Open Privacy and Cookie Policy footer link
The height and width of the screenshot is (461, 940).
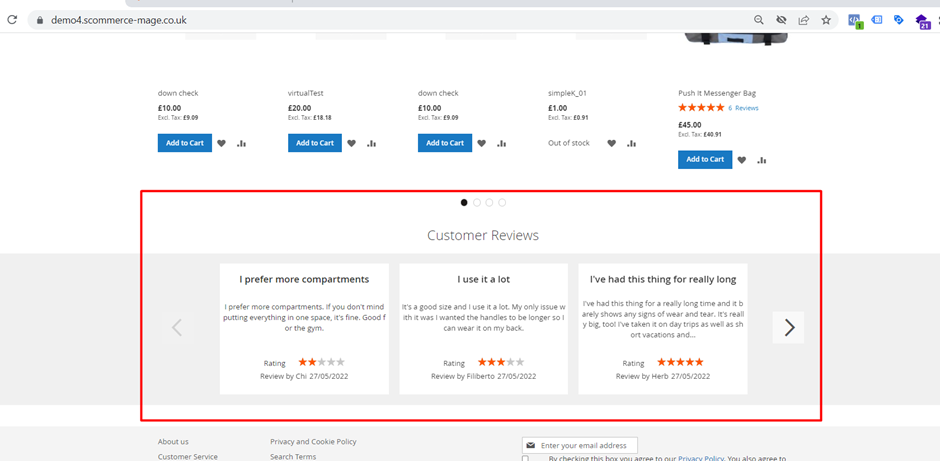point(313,441)
